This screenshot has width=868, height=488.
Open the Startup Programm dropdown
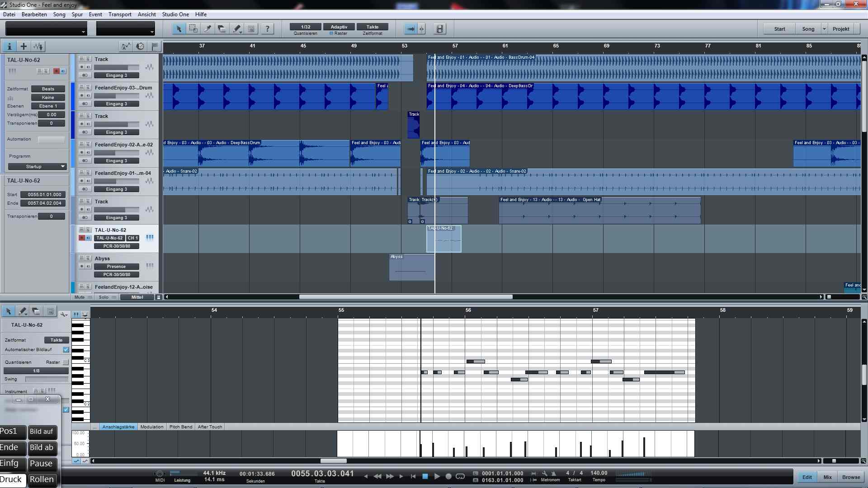pyautogui.click(x=37, y=167)
